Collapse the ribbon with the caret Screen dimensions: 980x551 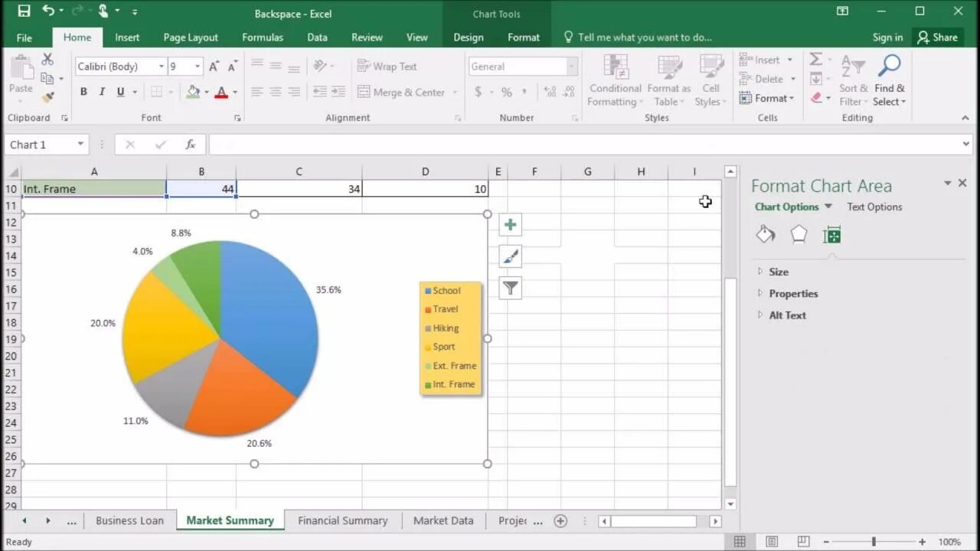click(x=965, y=118)
